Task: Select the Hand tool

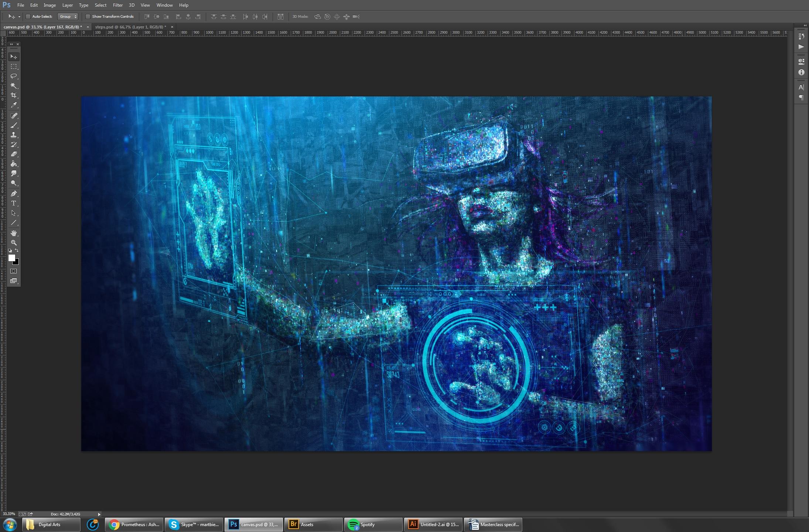Action: (14, 233)
